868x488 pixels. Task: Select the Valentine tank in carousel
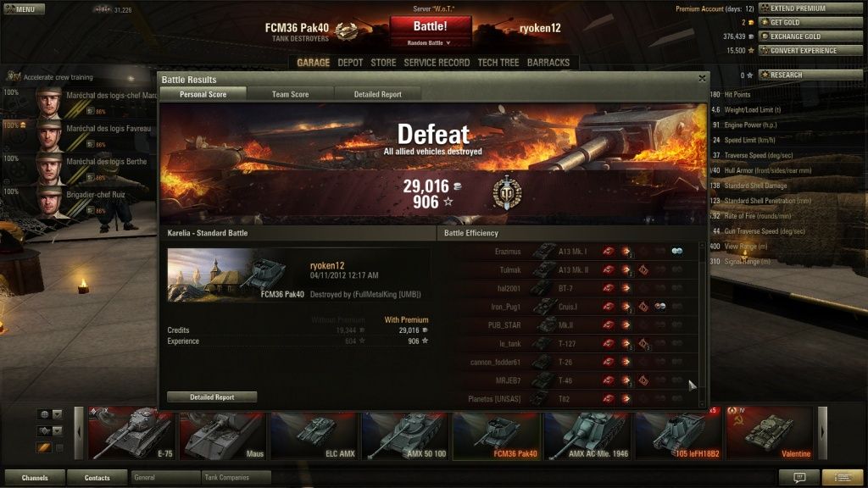(x=770, y=434)
